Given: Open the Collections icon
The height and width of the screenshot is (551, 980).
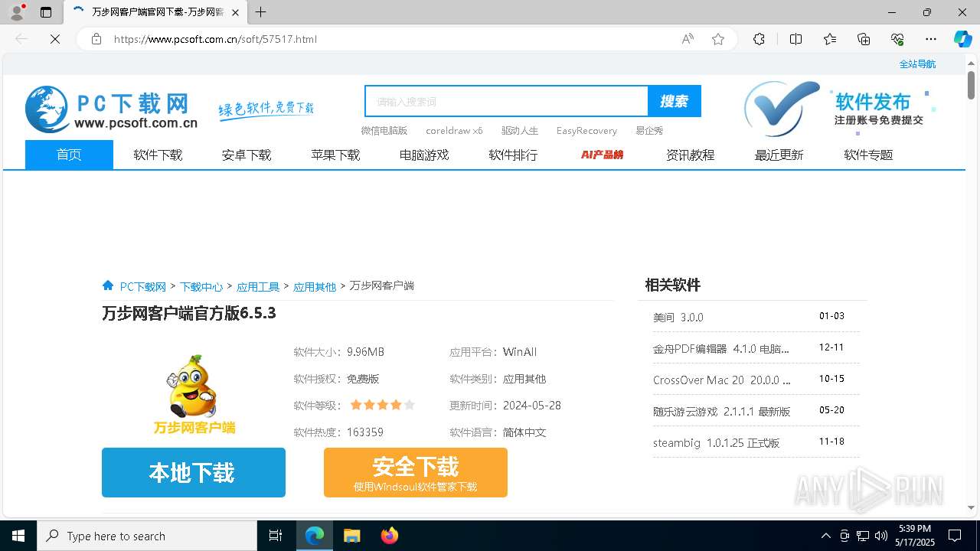Looking at the screenshot, I should pyautogui.click(x=864, y=39).
